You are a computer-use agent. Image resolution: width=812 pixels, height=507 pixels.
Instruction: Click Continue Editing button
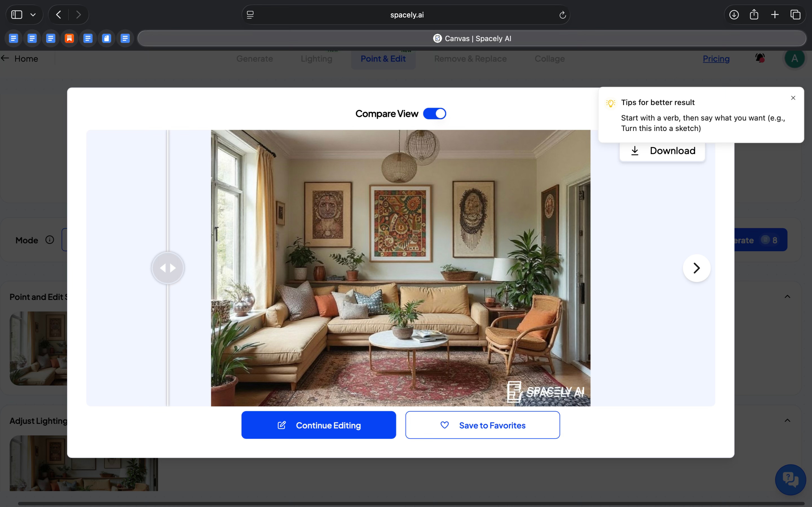tap(318, 425)
